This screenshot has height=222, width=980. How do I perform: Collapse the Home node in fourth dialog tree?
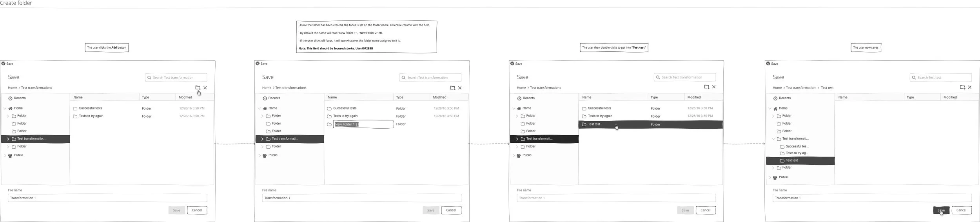770,108
